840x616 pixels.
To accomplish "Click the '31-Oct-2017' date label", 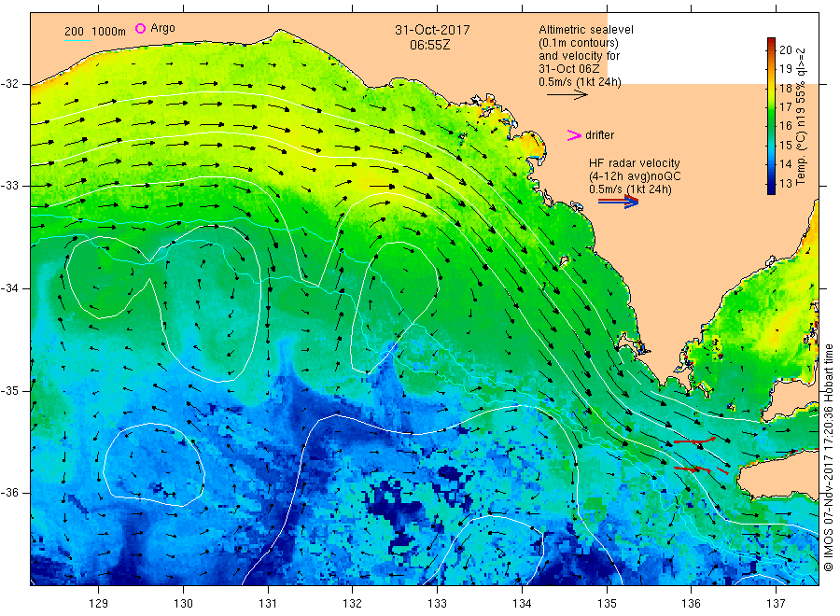I will click(x=432, y=30).
